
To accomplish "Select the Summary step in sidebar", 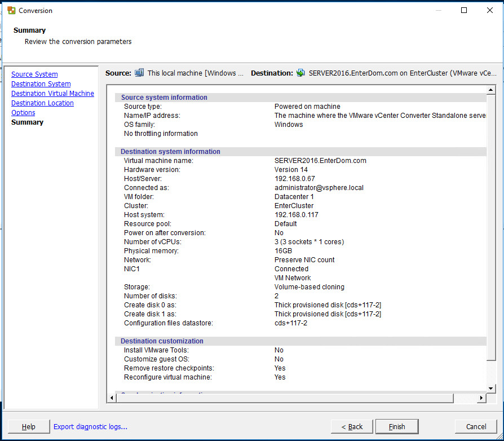I will [27, 122].
